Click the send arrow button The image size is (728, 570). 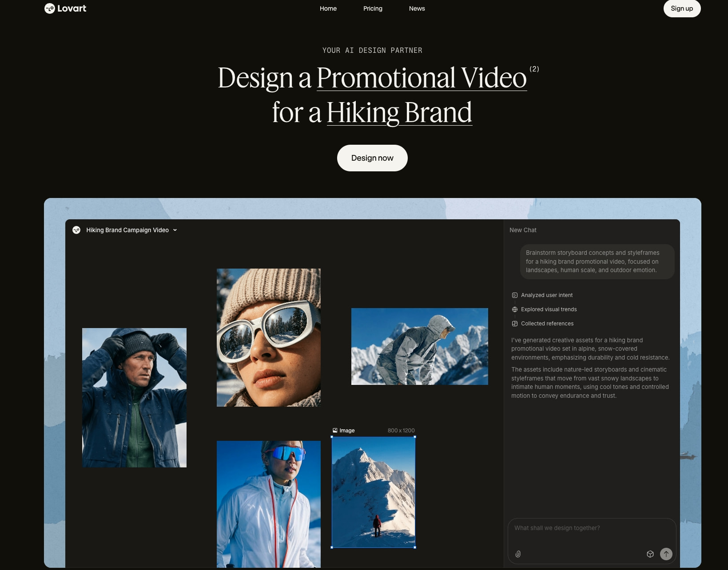click(x=666, y=554)
